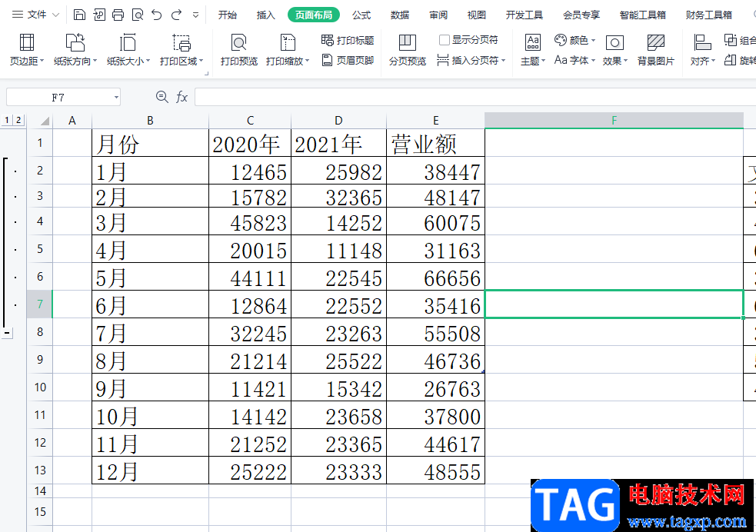The height and width of the screenshot is (532, 756).
Task: Select cell containing 25982
Action: (338, 171)
